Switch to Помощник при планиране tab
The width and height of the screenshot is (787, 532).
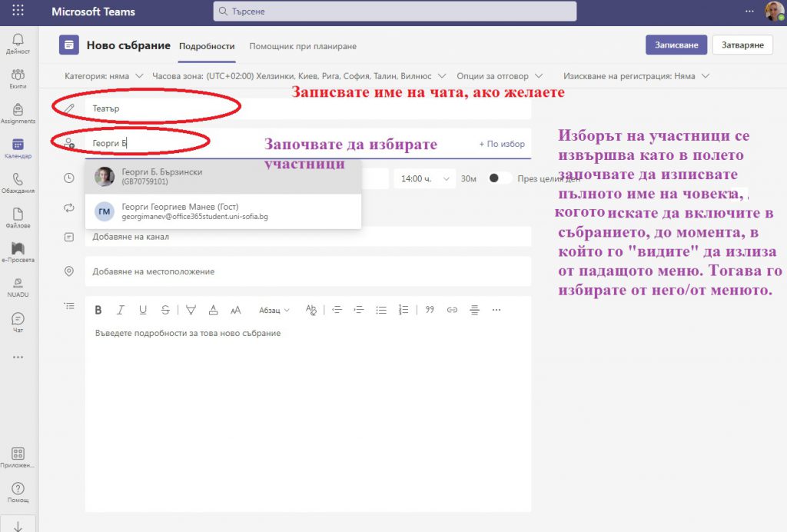(303, 46)
